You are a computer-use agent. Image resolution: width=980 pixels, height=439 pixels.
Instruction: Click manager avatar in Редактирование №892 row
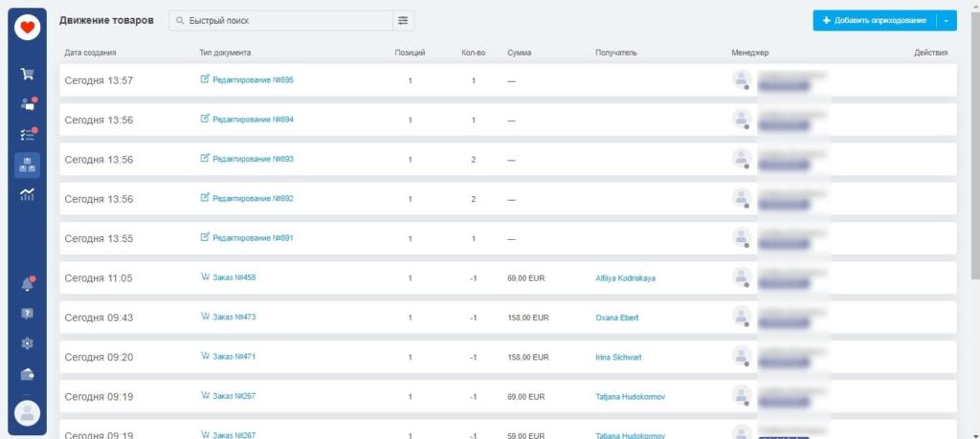click(742, 199)
